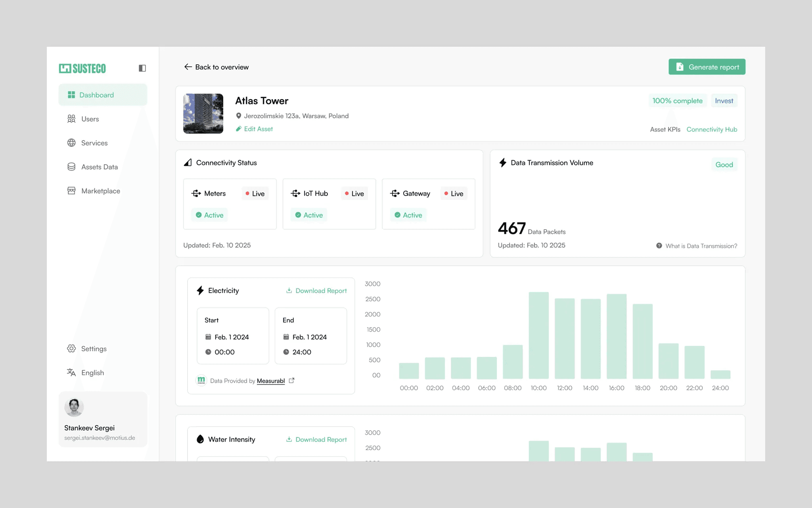812x508 pixels.
Task: Open Measurabl external link icon
Action: tap(292, 380)
